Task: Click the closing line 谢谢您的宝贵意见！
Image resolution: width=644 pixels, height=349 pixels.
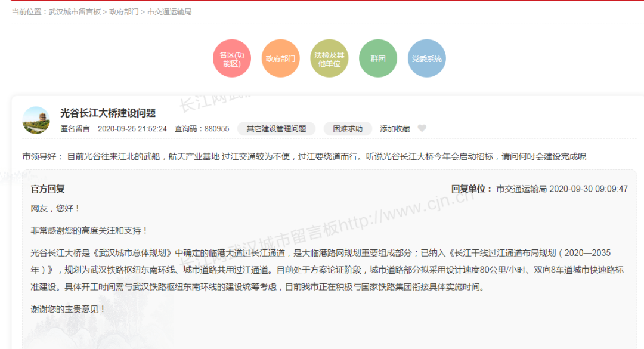Action: click(68, 309)
